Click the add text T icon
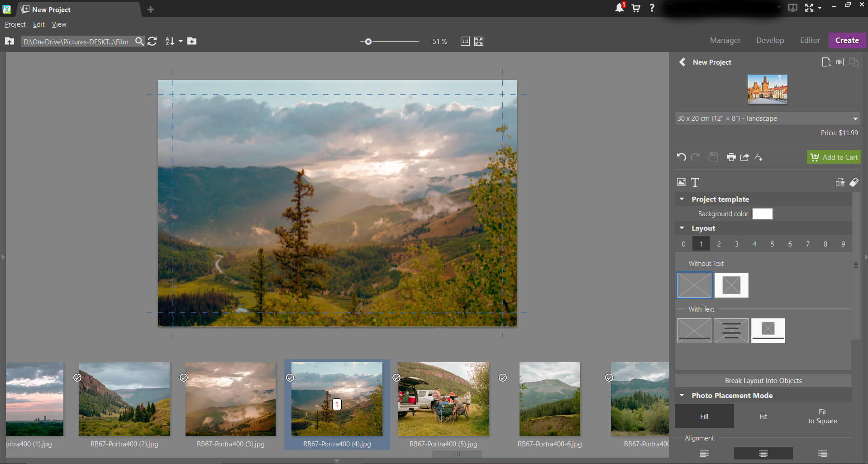Screen dimensions: 868x464 click(x=695, y=182)
